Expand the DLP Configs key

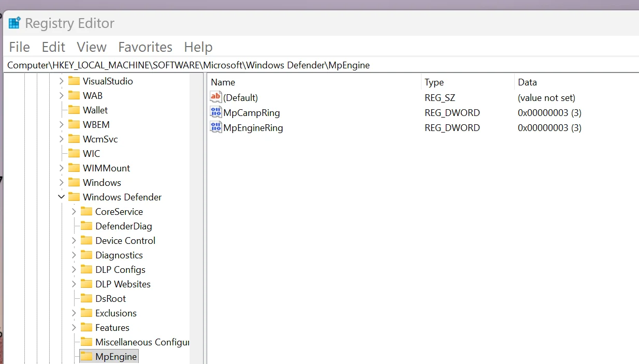coord(74,269)
